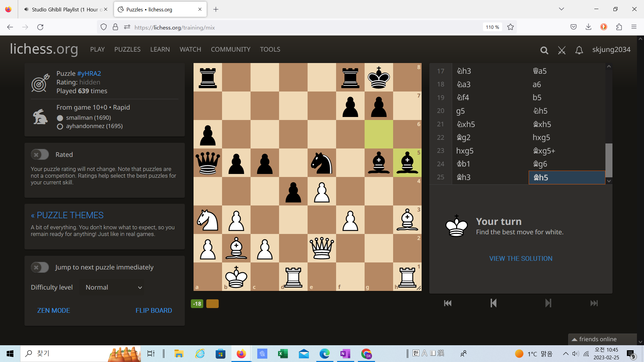The image size is (644, 362).
Task: Toggle Jump to next puzzle immediately
Action: pyautogui.click(x=40, y=267)
